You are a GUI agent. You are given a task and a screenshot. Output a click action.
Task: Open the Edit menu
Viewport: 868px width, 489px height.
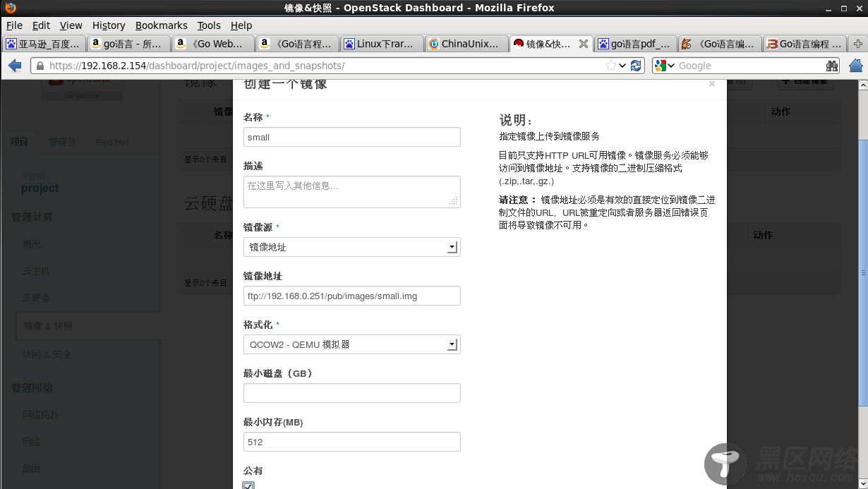coord(41,25)
